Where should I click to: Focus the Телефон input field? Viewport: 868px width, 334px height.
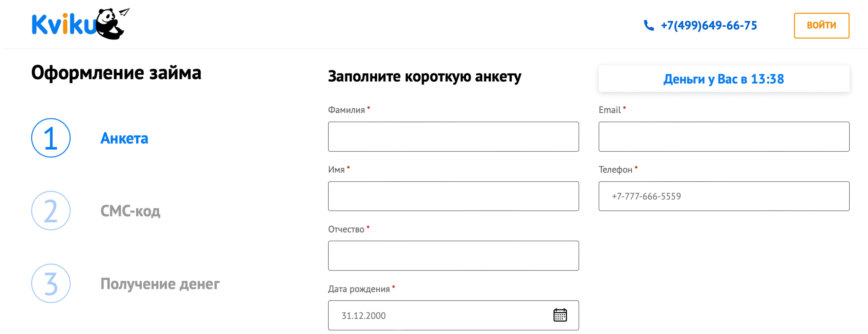coord(724,196)
